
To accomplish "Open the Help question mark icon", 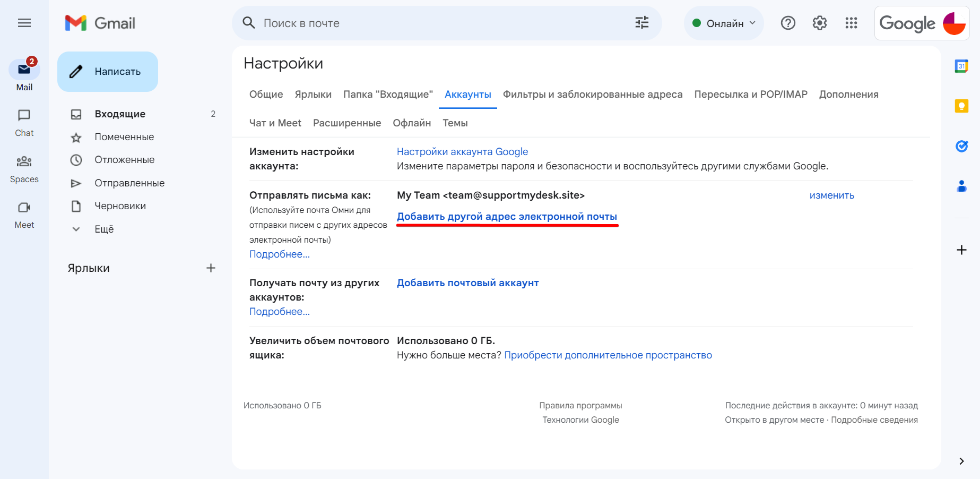I will [788, 23].
